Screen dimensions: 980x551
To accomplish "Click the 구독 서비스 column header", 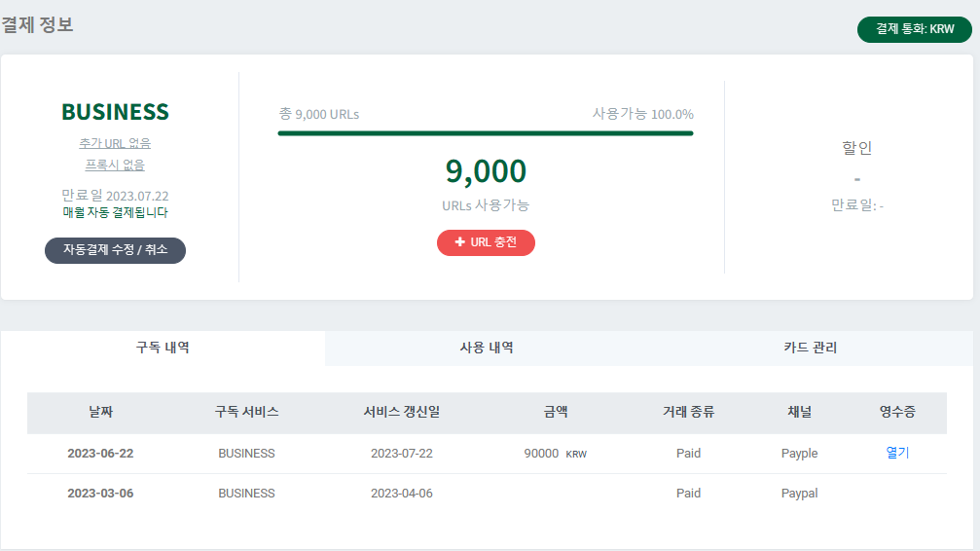I will pos(246,412).
